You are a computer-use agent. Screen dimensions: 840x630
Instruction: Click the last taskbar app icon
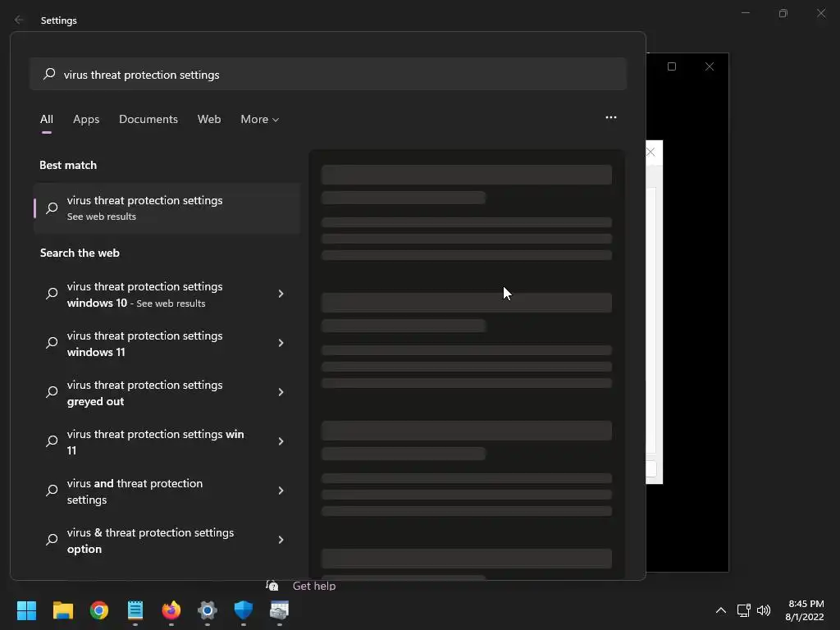point(279,610)
